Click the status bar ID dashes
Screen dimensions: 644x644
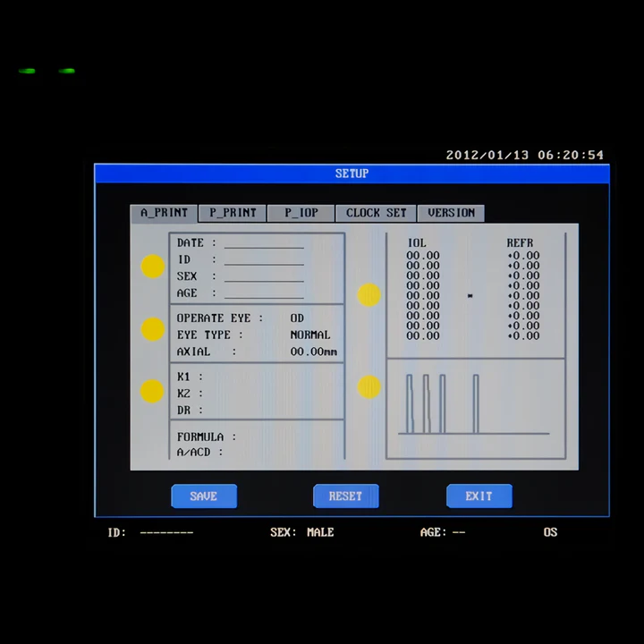pos(166,533)
